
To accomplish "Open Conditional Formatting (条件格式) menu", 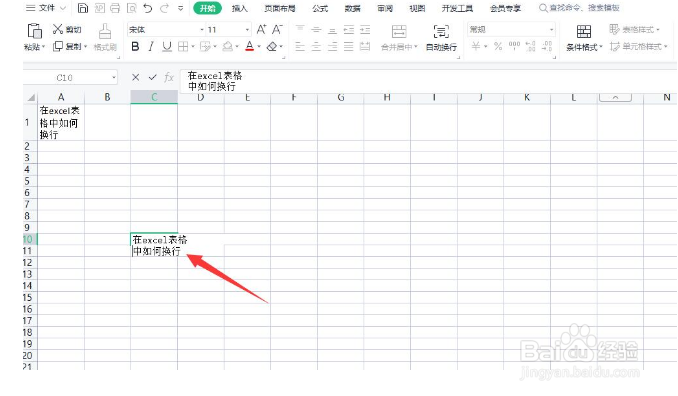I will click(584, 38).
